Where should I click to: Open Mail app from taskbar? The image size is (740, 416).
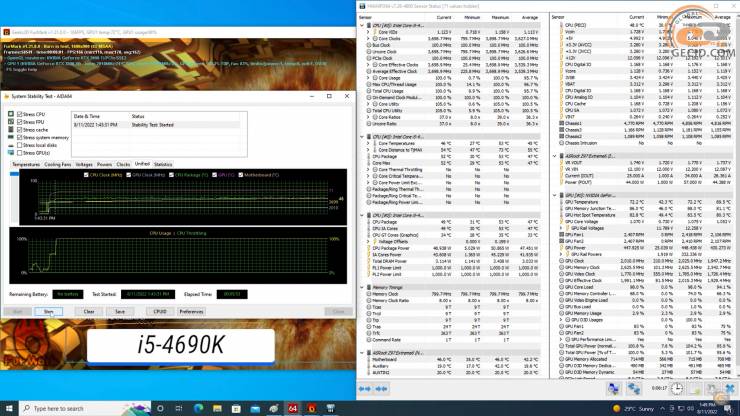point(255,408)
